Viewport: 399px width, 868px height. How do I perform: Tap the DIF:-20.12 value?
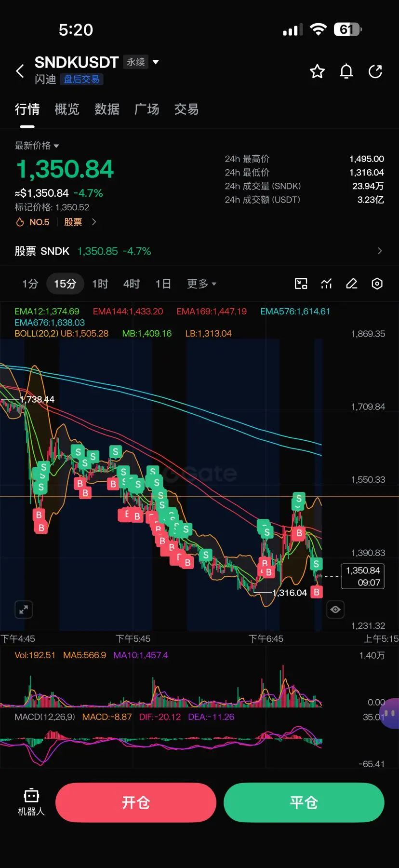[x=160, y=717]
